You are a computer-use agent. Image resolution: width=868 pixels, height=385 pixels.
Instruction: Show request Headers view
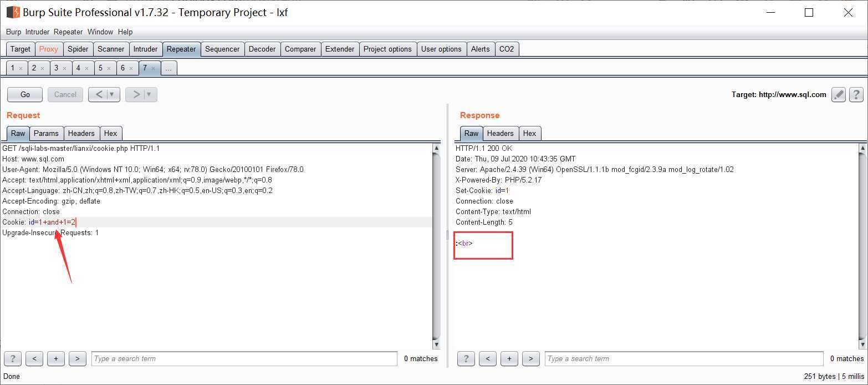(x=81, y=133)
